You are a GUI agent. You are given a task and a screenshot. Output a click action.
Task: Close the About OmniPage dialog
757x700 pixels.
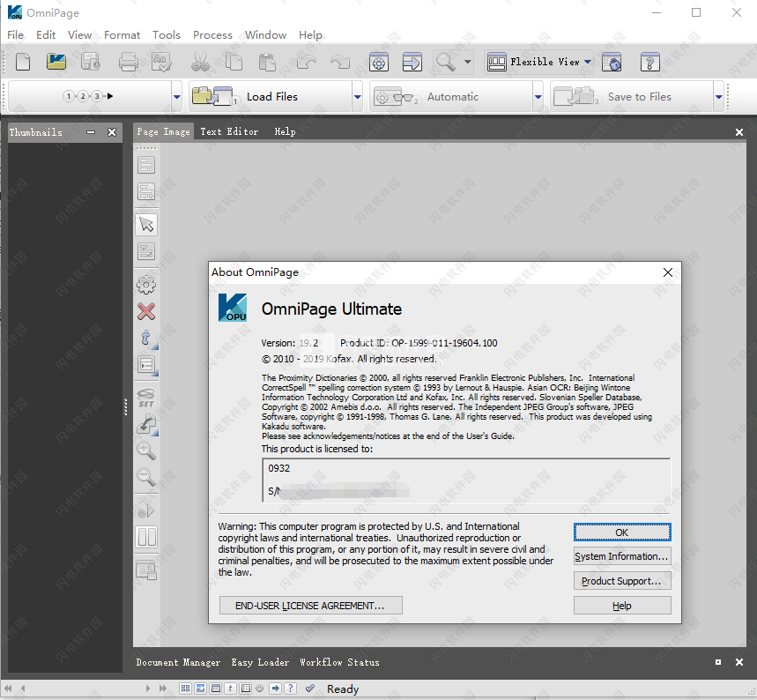pyautogui.click(x=668, y=272)
